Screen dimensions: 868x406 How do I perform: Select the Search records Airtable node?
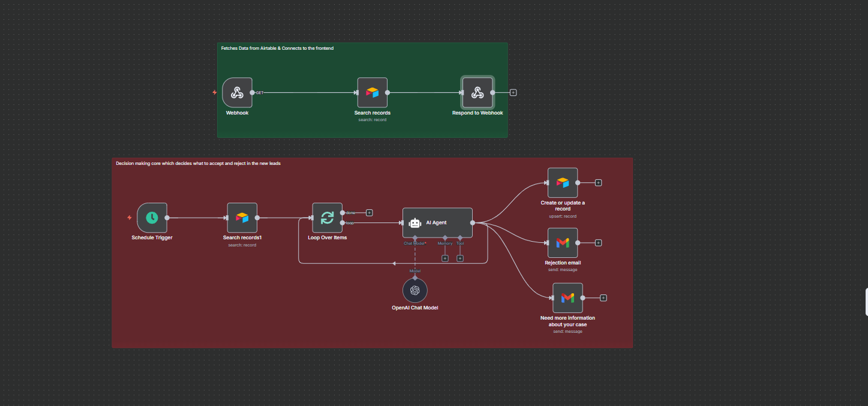(372, 92)
